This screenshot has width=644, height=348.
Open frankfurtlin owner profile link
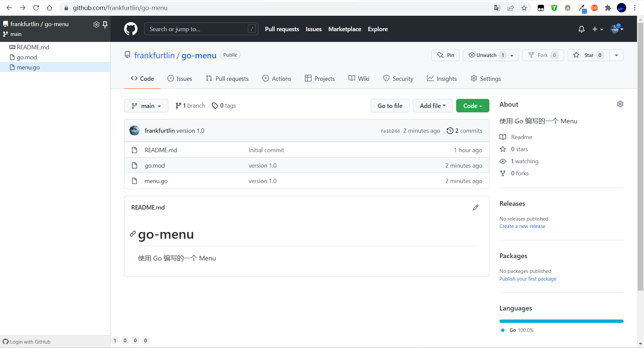coord(154,55)
